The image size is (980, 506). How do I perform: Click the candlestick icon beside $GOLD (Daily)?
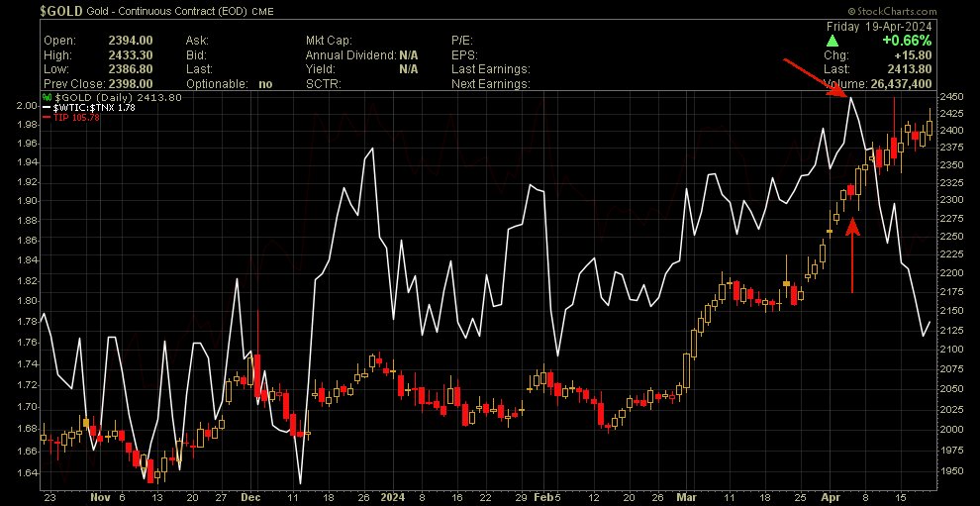(47, 98)
